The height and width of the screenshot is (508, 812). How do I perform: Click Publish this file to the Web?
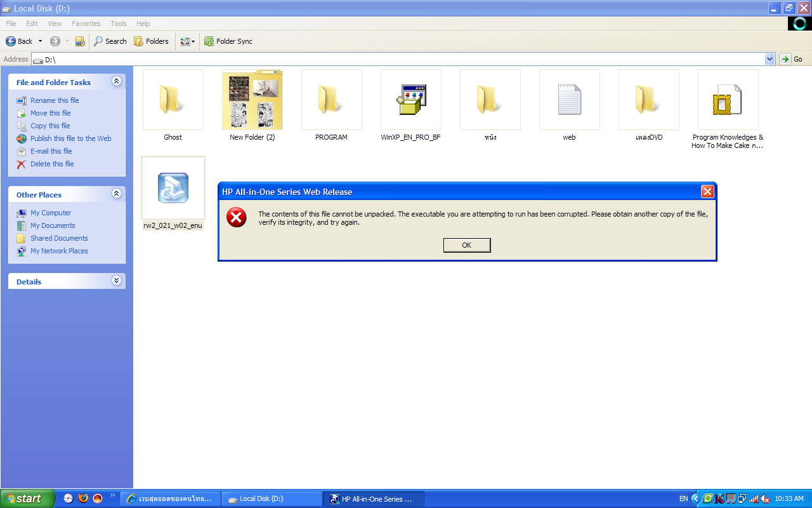pyautogui.click(x=71, y=138)
